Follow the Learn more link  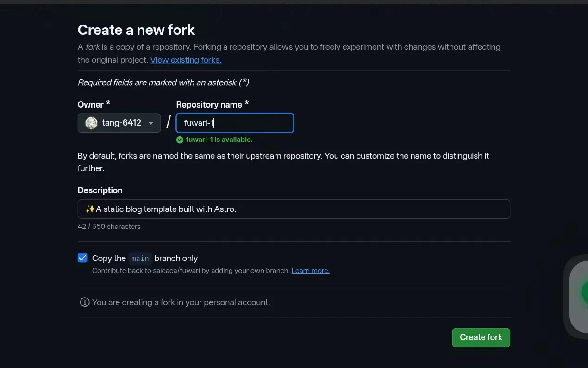[x=310, y=271]
